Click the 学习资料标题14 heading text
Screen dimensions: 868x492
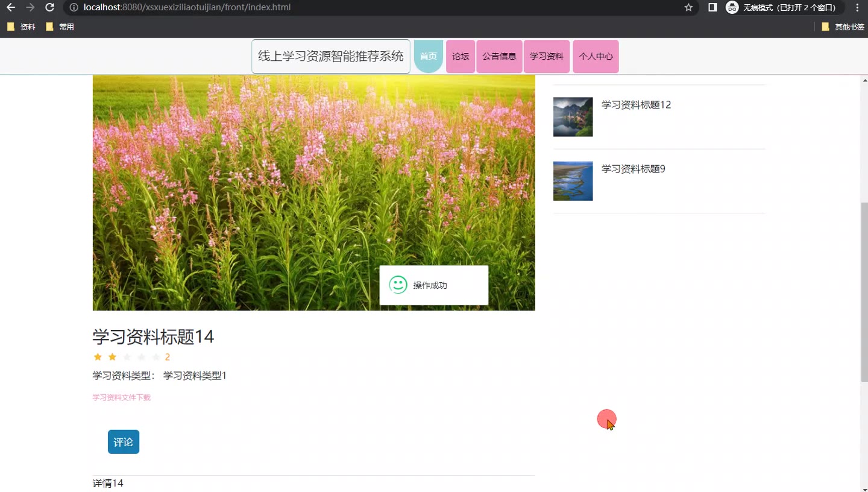153,336
